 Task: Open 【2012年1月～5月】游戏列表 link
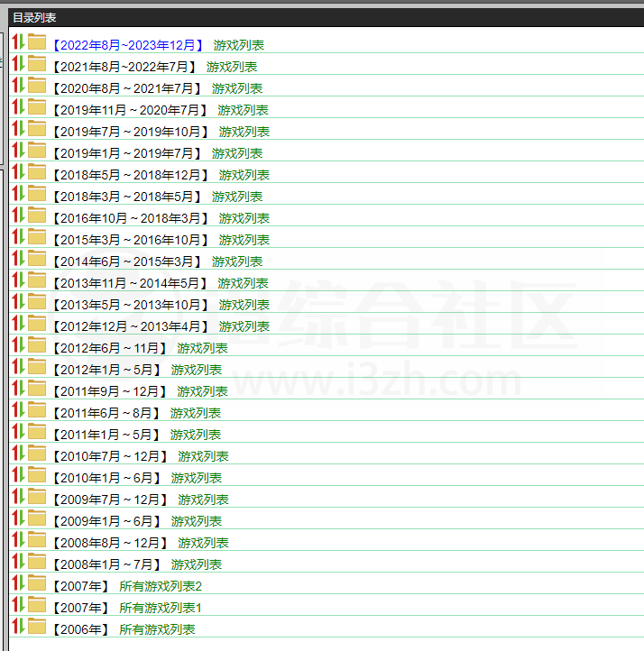click(x=137, y=370)
